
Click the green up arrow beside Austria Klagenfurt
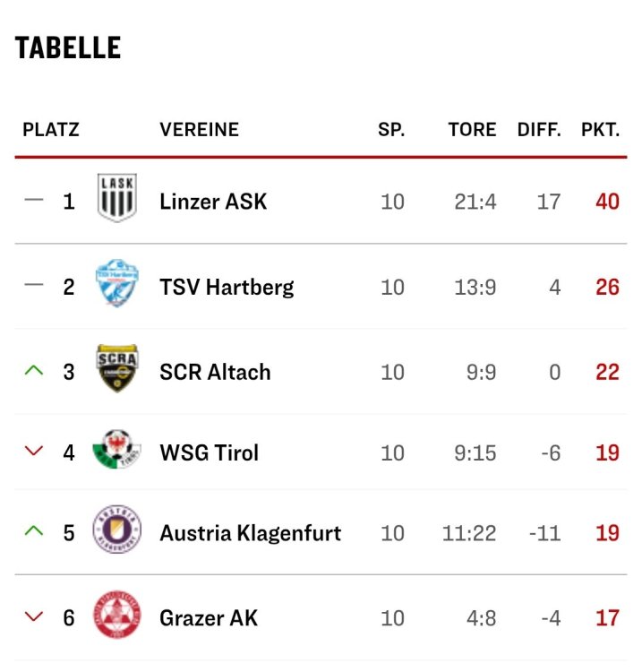(34, 531)
